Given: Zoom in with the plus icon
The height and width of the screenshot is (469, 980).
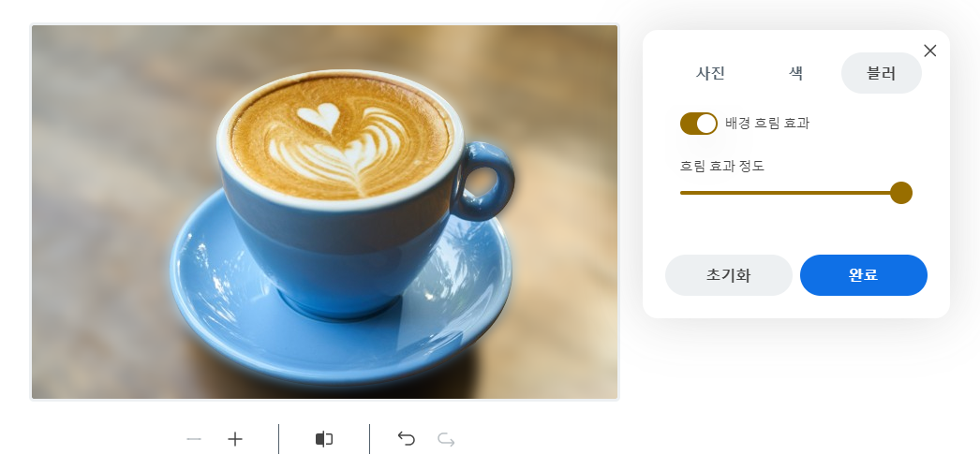Looking at the screenshot, I should [235, 440].
